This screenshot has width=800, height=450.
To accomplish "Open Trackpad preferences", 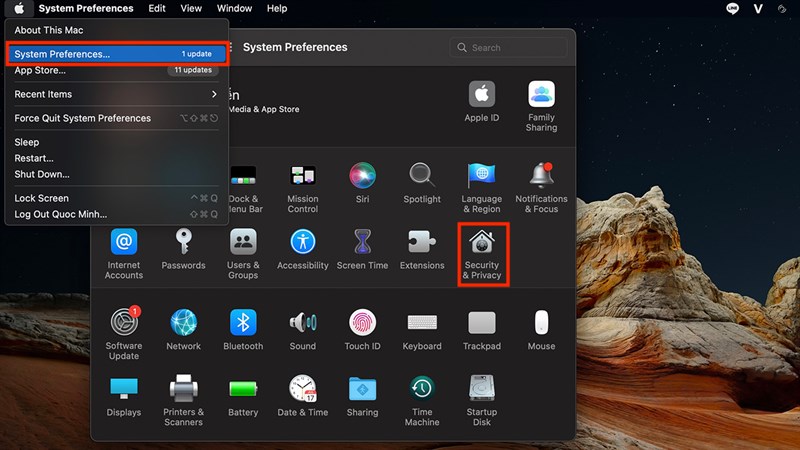I will tap(482, 330).
